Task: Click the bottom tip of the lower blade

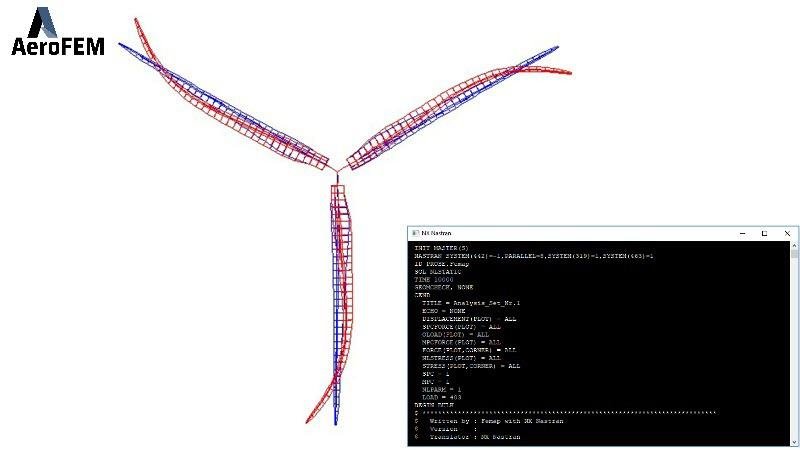Action: click(335, 420)
